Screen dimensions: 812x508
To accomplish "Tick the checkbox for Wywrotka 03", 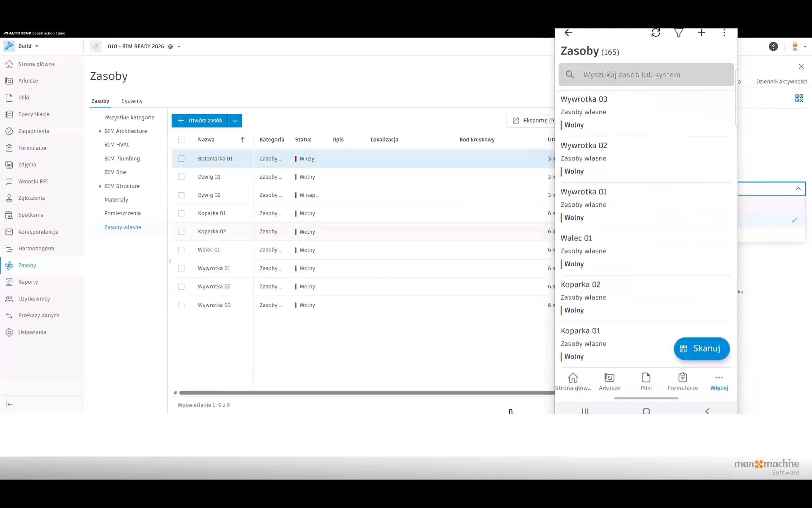I will [181, 305].
